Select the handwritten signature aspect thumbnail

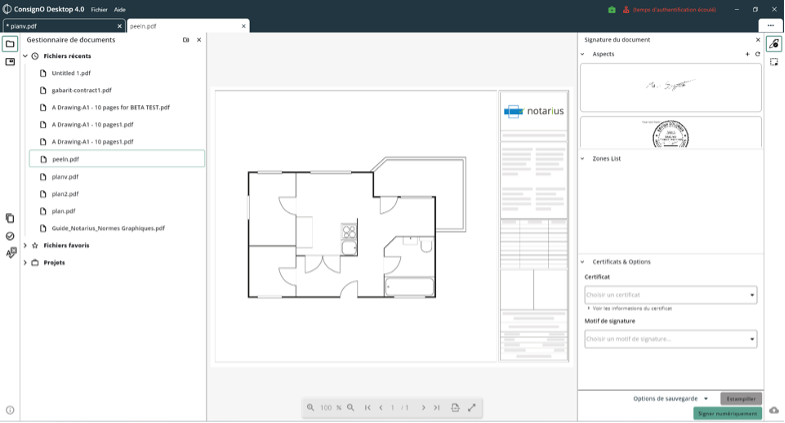click(670, 87)
